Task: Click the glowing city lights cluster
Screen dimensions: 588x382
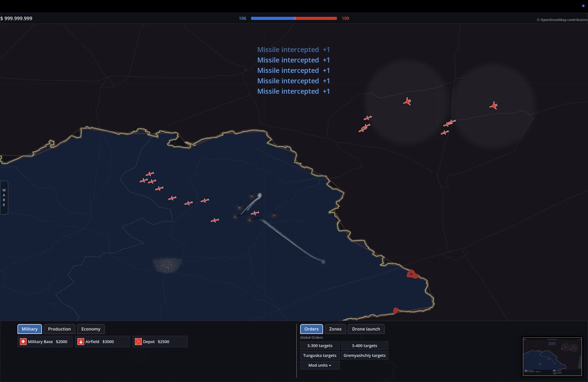Action: [x=167, y=265]
